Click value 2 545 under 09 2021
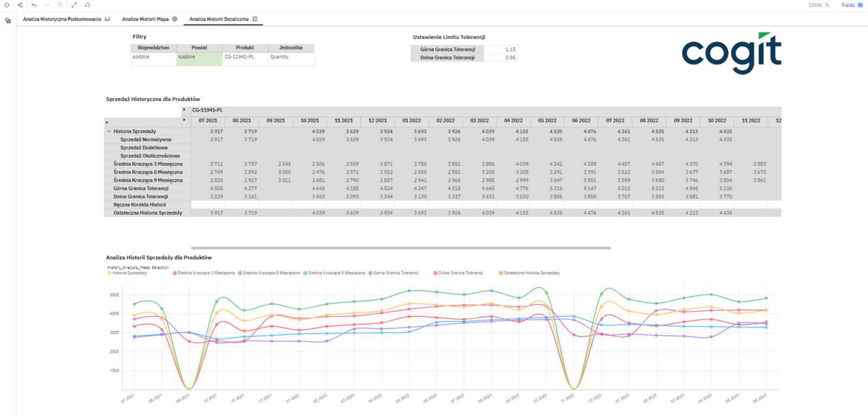The height and width of the screenshot is (416, 868). tap(284, 164)
